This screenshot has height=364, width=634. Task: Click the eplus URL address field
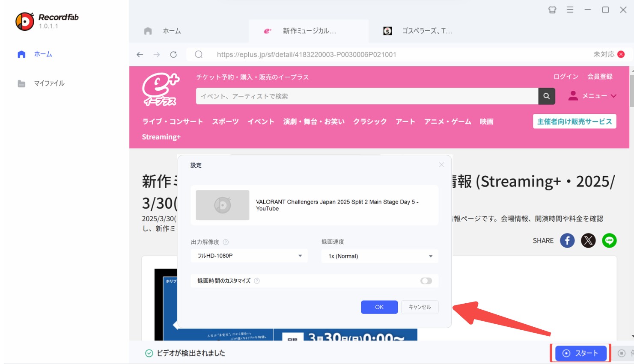(307, 54)
